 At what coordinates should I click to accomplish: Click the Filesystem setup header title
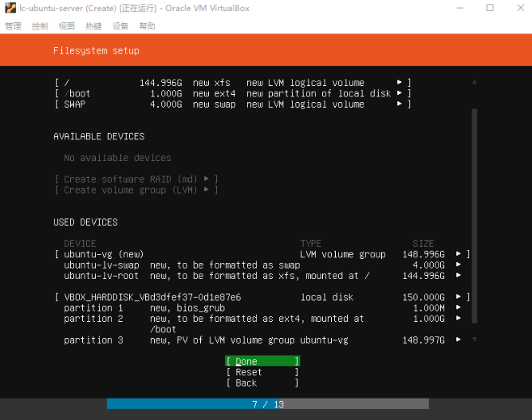pos(97,50)
